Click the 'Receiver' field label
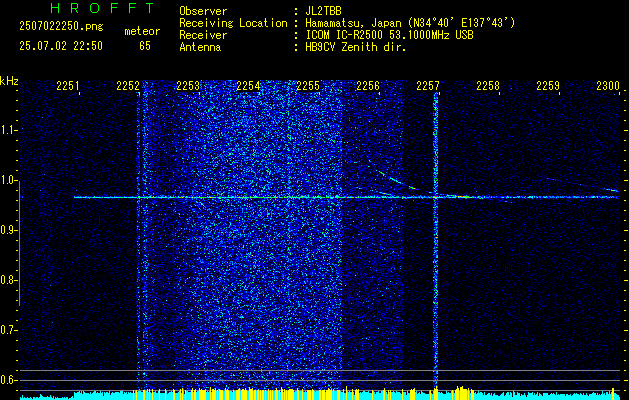 [203, 35]
